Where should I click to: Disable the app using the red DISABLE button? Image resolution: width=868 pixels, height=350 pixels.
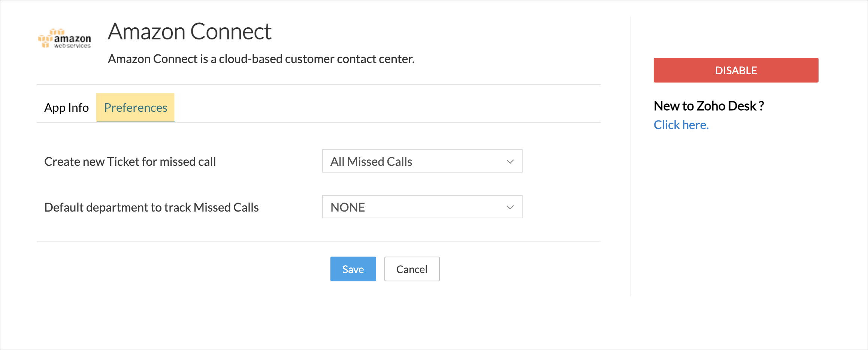736,70
